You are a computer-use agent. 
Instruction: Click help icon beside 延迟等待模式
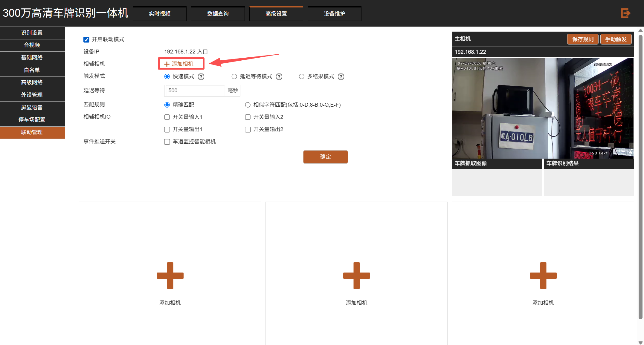[279, 76]
